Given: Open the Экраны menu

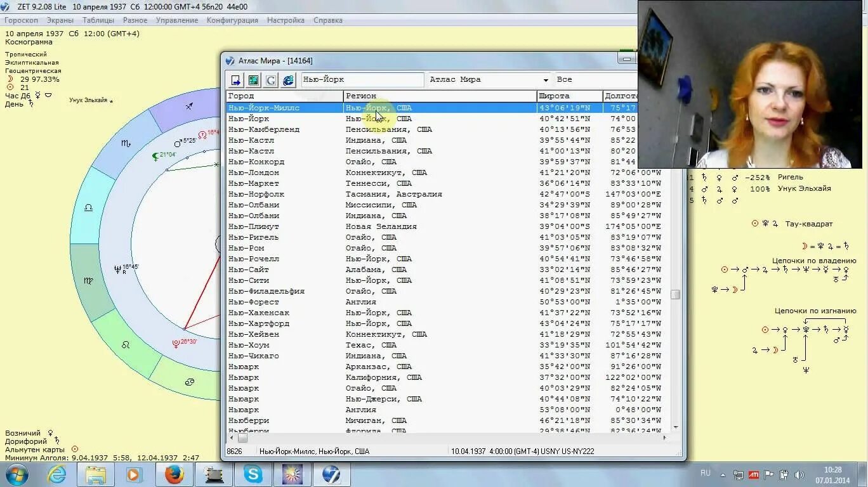Looking at the screenshot, I should click(60, 20).
